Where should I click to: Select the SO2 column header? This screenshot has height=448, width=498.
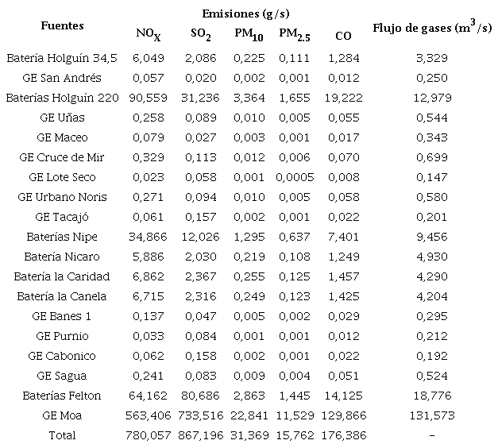click(x=200, y=34)
